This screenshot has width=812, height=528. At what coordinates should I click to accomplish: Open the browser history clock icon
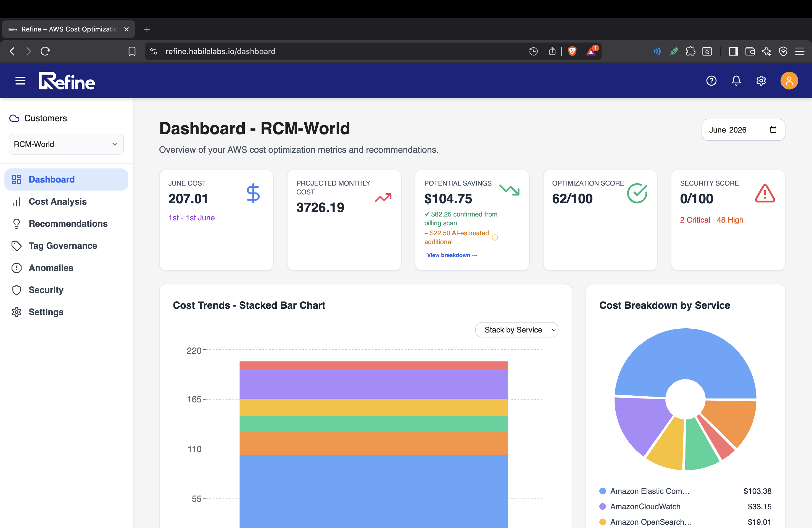coord(533,51)
